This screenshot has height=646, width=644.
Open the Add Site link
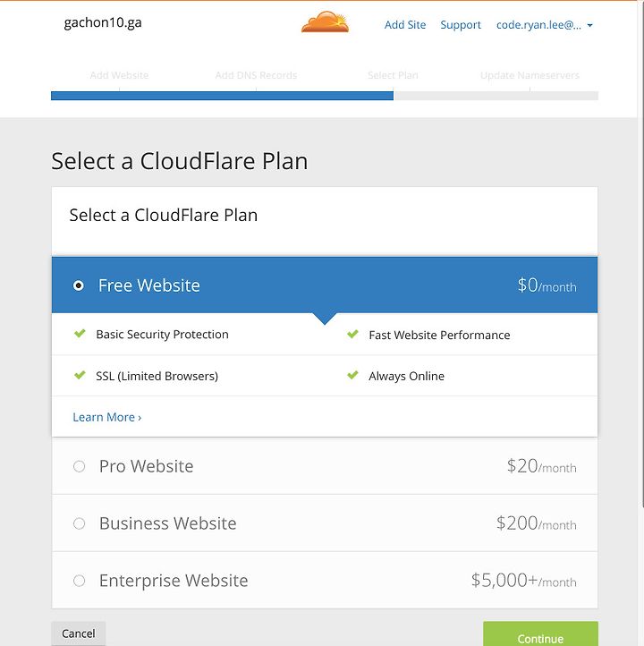(x=405, y=25)
